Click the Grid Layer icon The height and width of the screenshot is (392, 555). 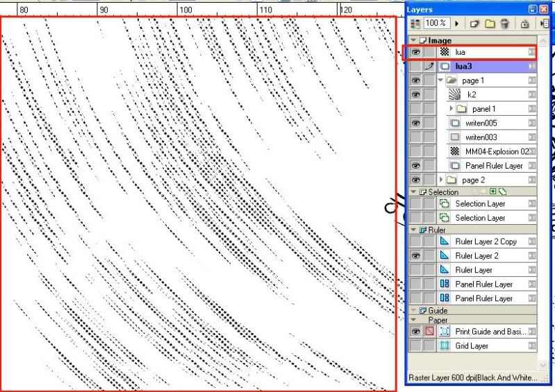(445, 346)
